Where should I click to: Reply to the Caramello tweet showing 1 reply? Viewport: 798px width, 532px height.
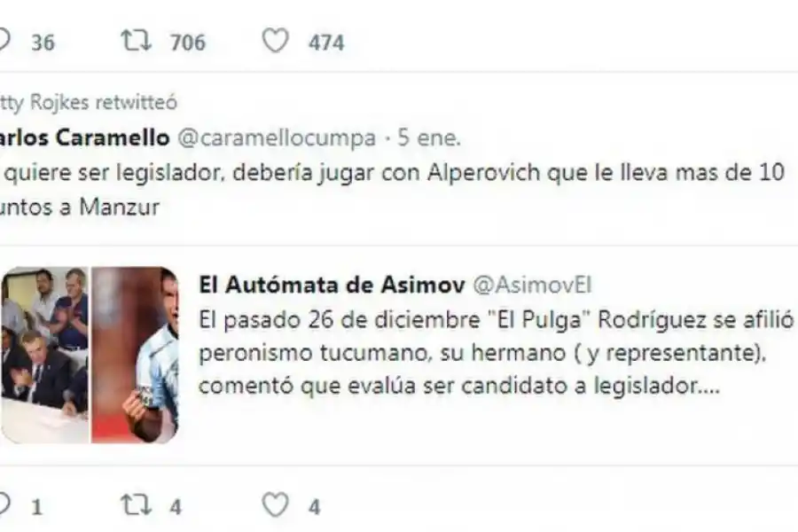coord(4,505)
